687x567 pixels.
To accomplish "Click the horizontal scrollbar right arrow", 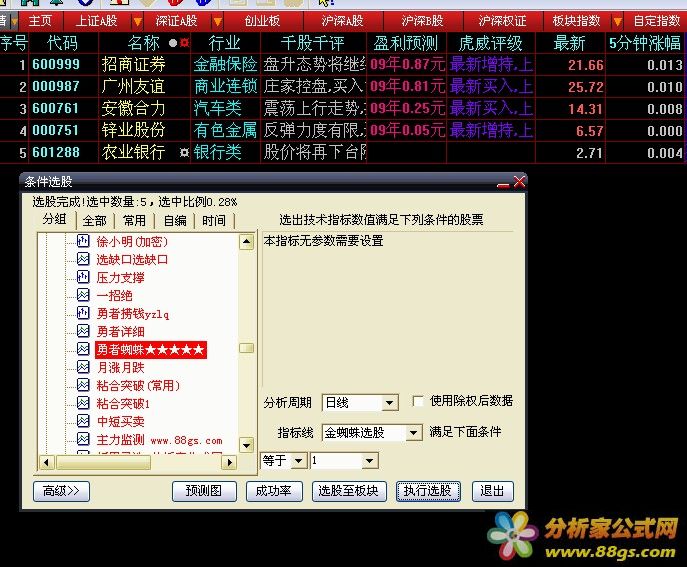I will tap(229, 462).
